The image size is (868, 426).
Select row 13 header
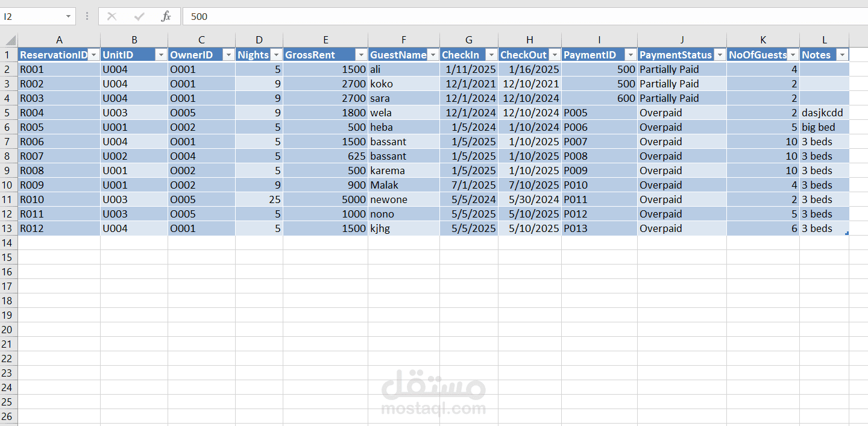[8, 228]
